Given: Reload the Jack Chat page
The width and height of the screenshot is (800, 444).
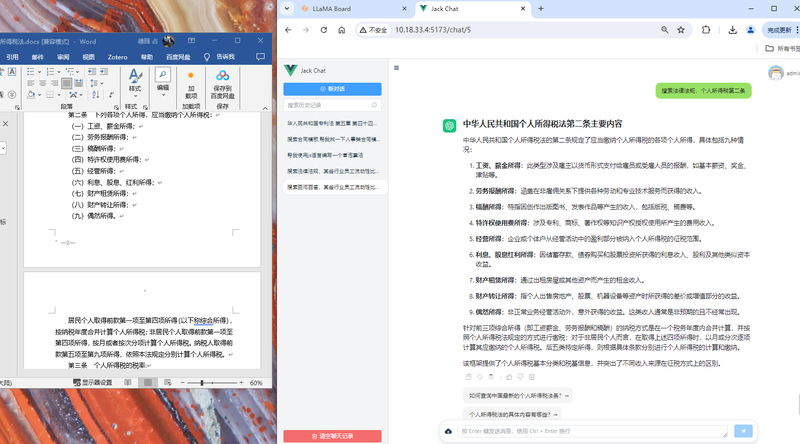Looking at the screenshot, I should pyautogui.click(x=323, y=30).
